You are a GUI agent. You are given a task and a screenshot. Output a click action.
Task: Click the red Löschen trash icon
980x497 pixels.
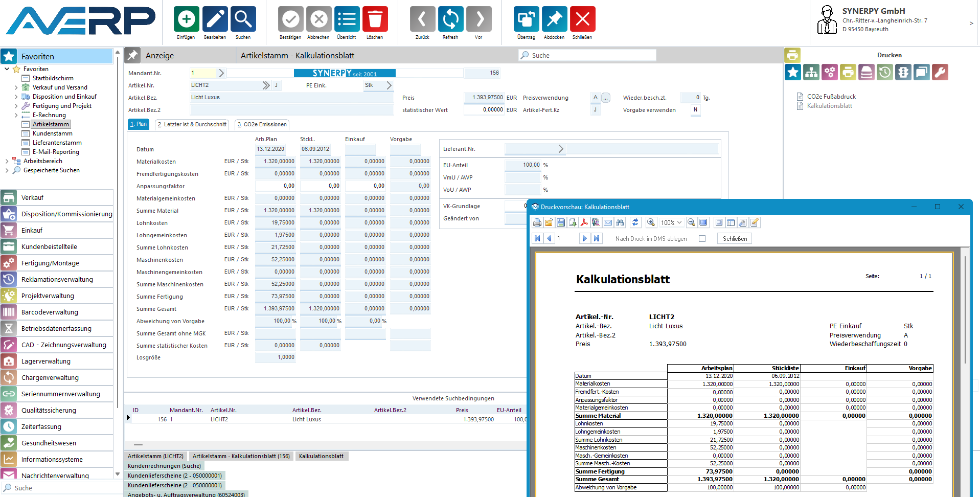[x=375, y=19]
